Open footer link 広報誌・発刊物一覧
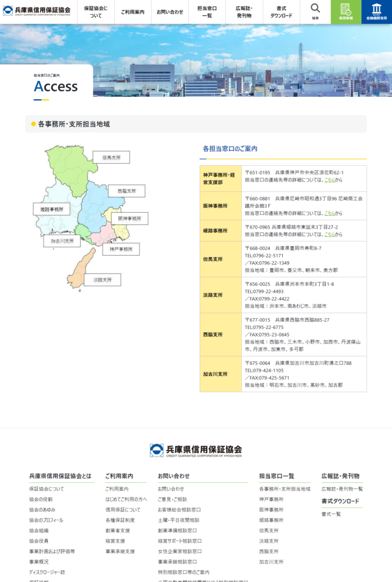Screen dimensions: 392x582 point(342,489)
